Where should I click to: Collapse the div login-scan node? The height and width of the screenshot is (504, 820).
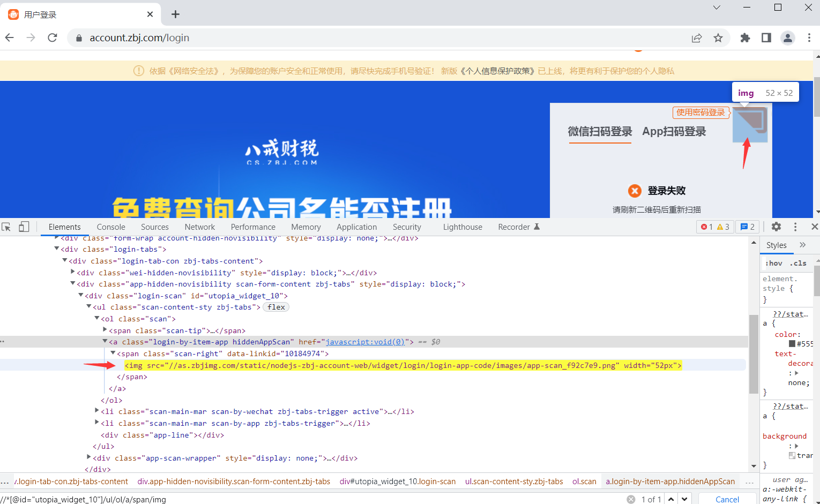coord(81,295)
